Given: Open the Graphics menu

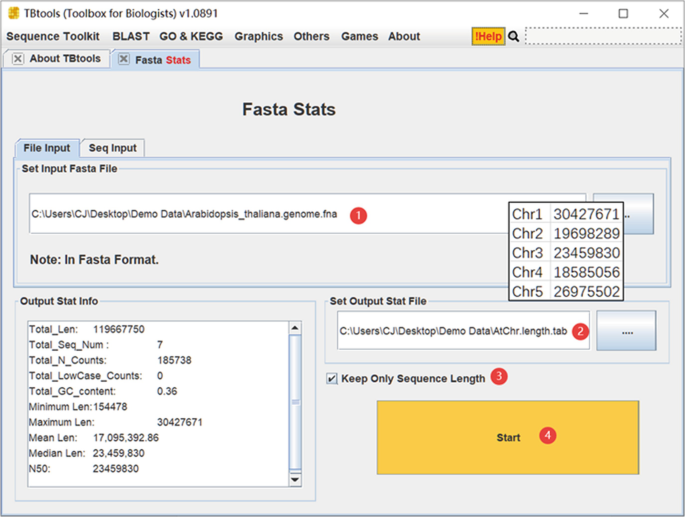Looking at the screenshot, I should 258,36.
